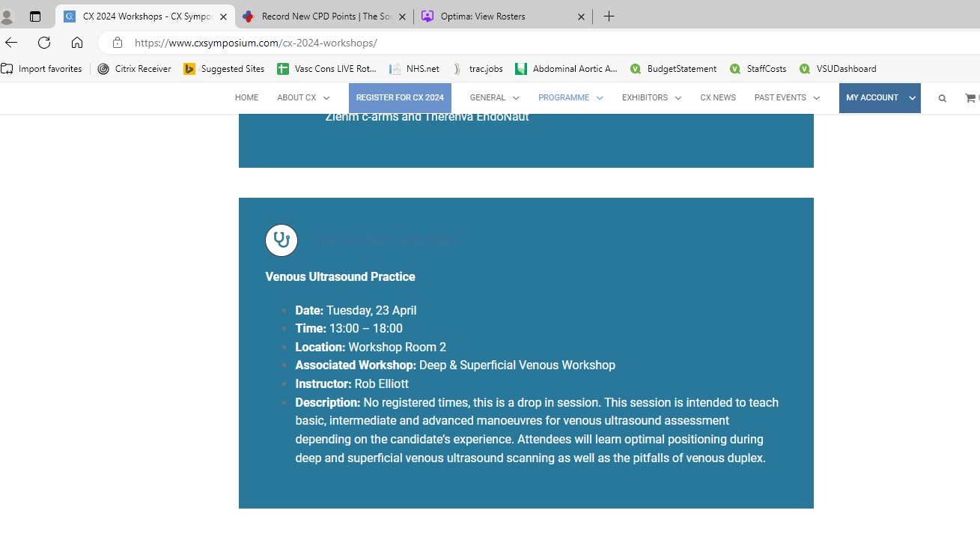Expand the ABOUT CX dropdown menu

click(x=302, y=98)
